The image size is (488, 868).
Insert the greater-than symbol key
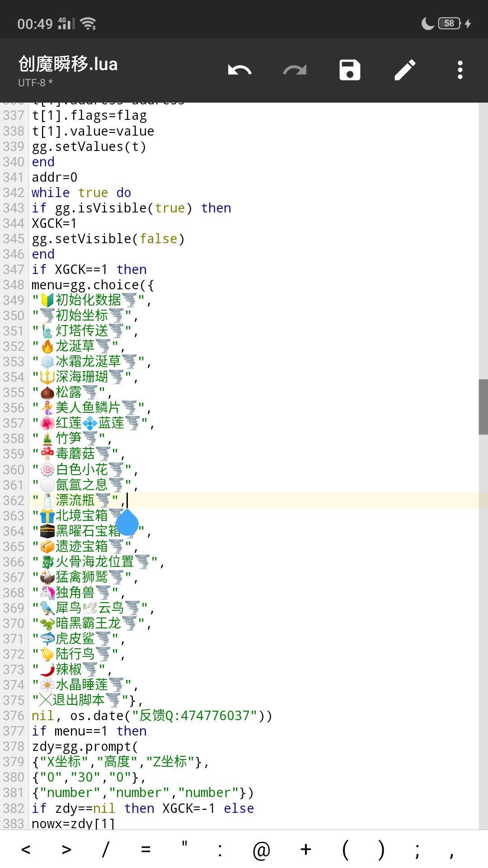(x=66, y=849)
